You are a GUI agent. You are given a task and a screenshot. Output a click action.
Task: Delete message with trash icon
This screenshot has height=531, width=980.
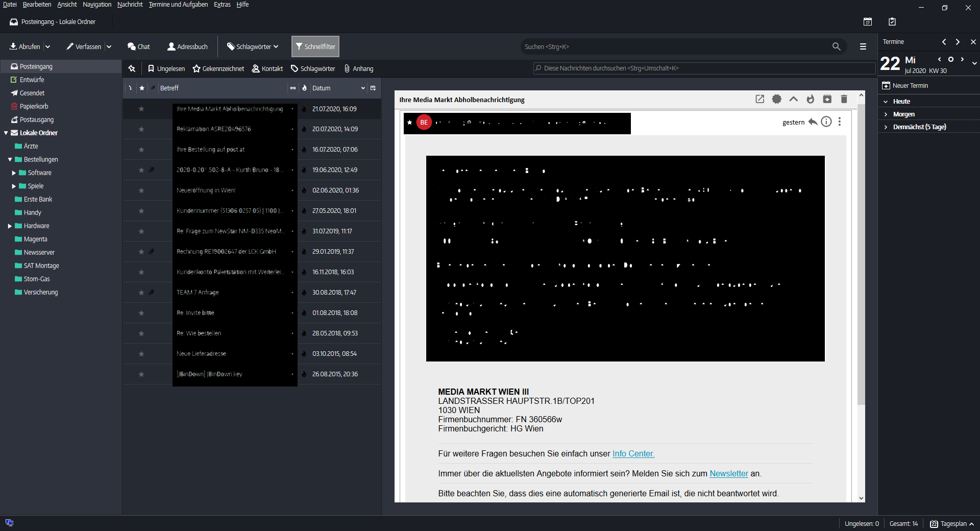click(x=844, y=99)
